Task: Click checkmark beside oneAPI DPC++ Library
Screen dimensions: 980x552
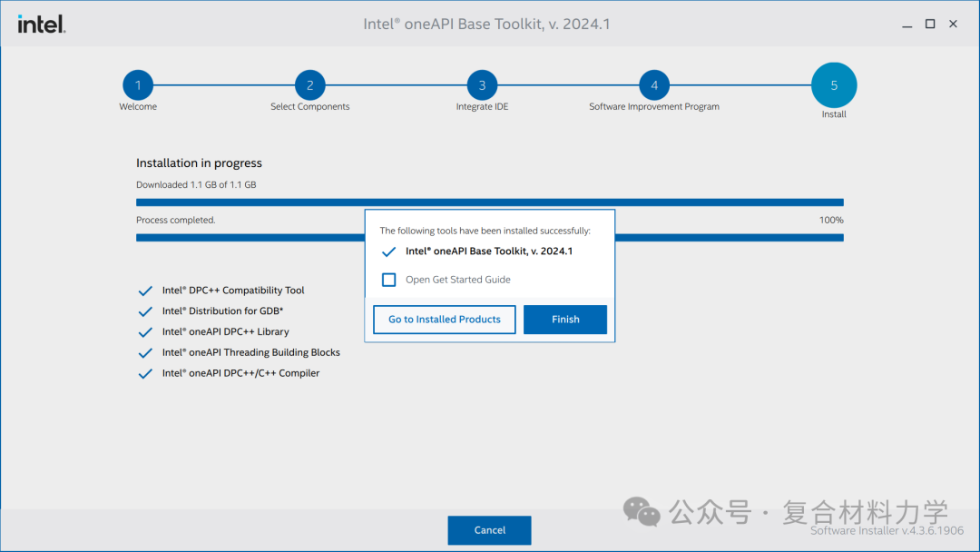Action: pyautogui.click(x=145, y=332)
